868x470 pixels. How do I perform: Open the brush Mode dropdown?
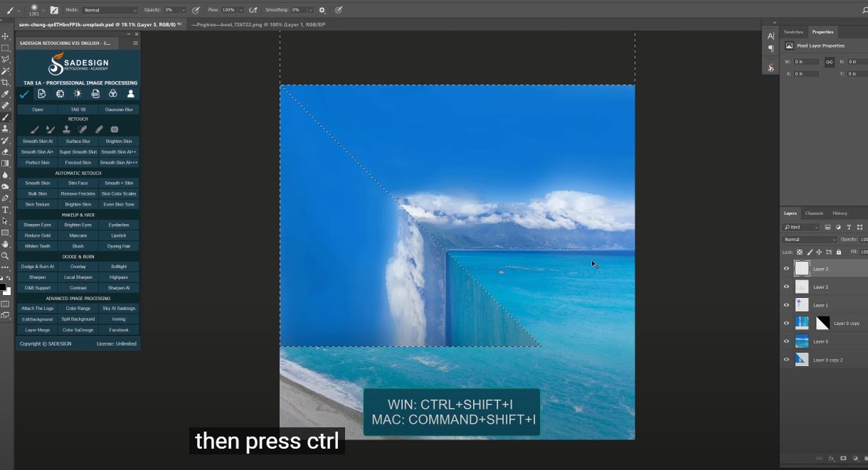pyautogui.click(x=110, y=10)
